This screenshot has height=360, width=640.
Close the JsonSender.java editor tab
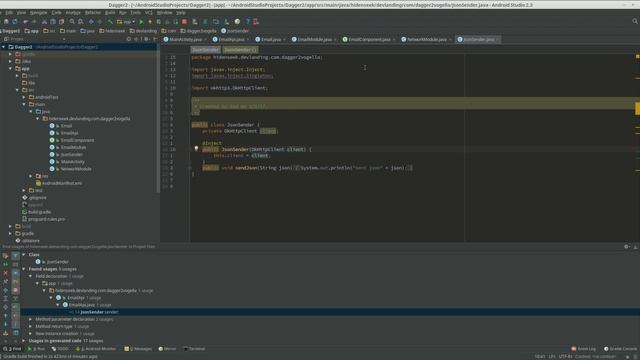(x=497, y=40)
